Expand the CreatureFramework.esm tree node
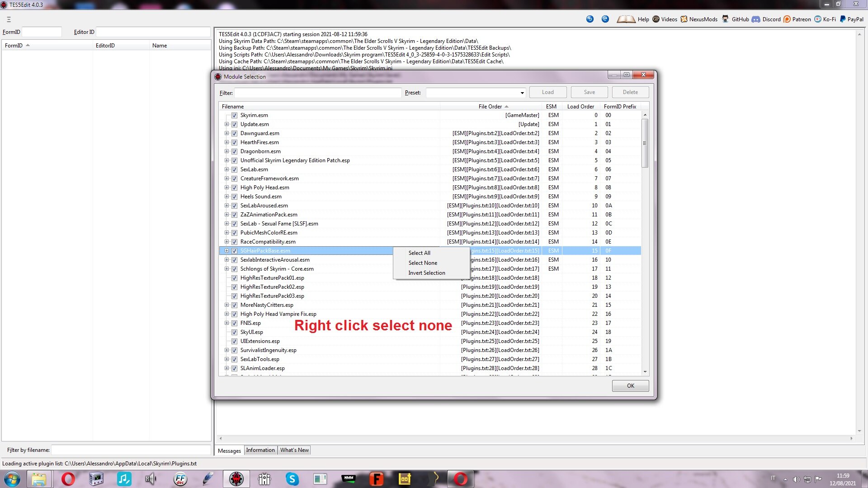The width and height of the screenshot is (868, 488). pyautogui.click(x=226, y=178)
